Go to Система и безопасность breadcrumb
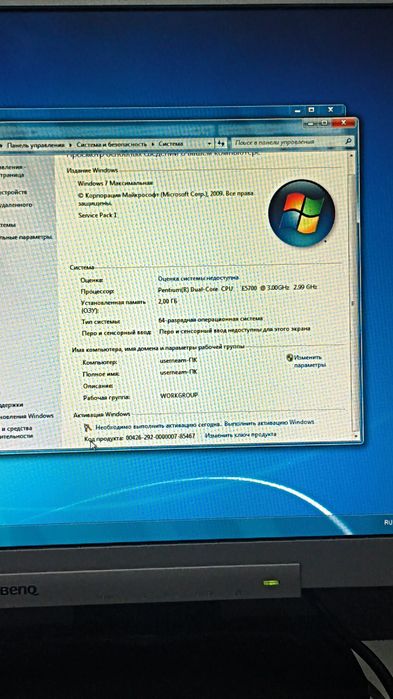Image resolution: width=393 pixels, height=699 pixels. 111,144
